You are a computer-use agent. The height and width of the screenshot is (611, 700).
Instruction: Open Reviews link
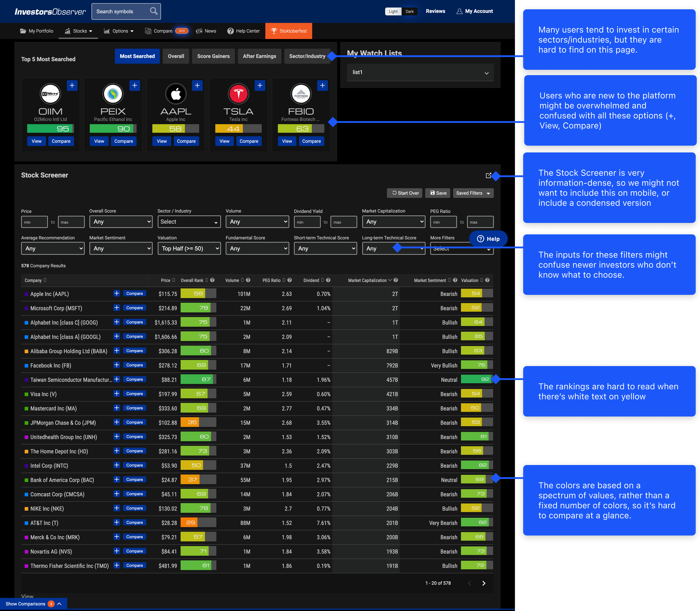pyautogui.click(x=436, y=11)
